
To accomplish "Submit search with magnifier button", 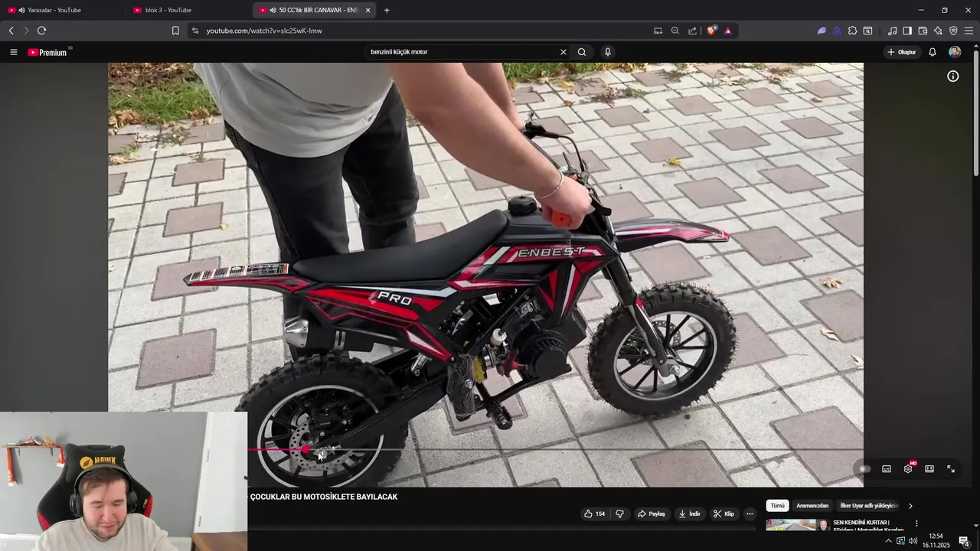I will (582, 52).
